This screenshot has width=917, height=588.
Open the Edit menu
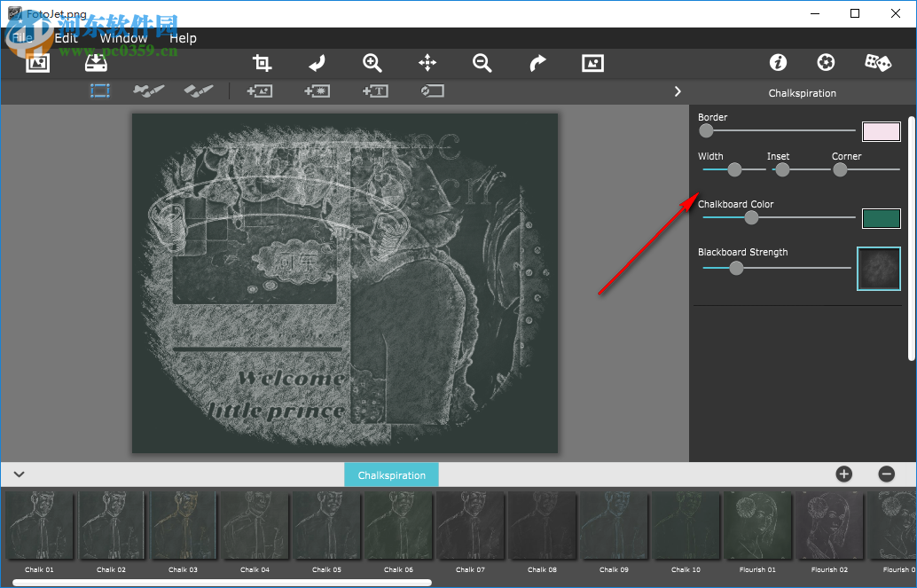pyautogui.click(x=67, y=38)
